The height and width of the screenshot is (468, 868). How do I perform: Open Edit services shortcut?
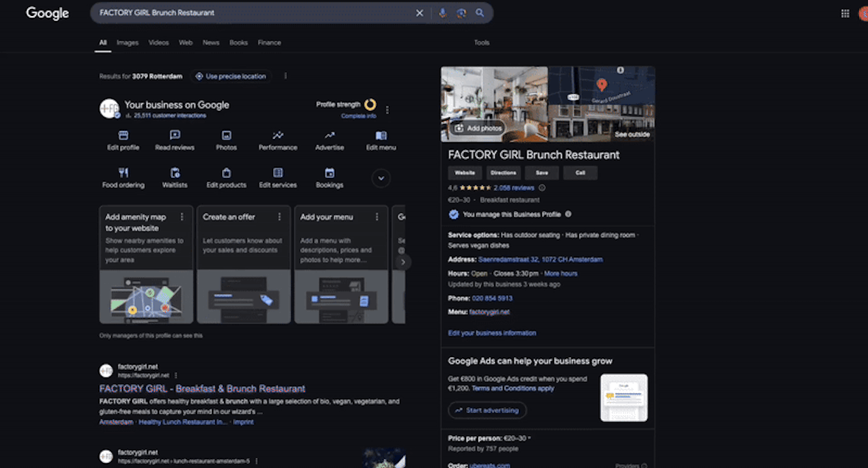pos(278,179)
